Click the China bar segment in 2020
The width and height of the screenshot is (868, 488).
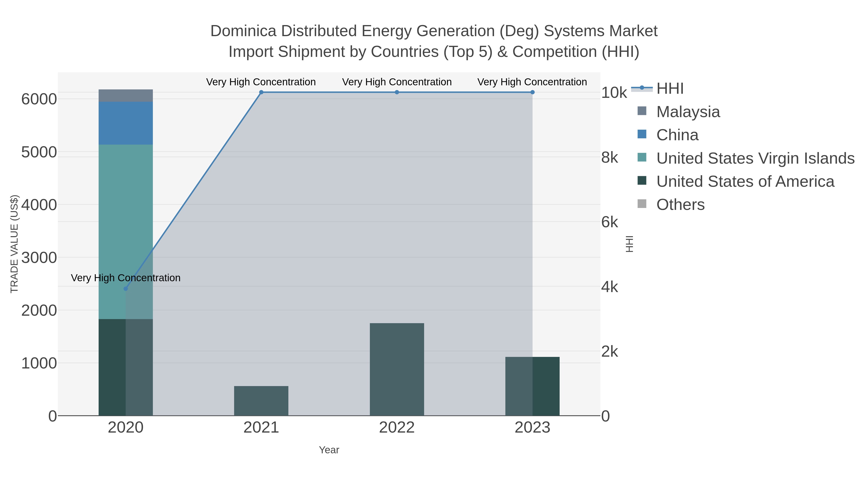pos(126,123)
